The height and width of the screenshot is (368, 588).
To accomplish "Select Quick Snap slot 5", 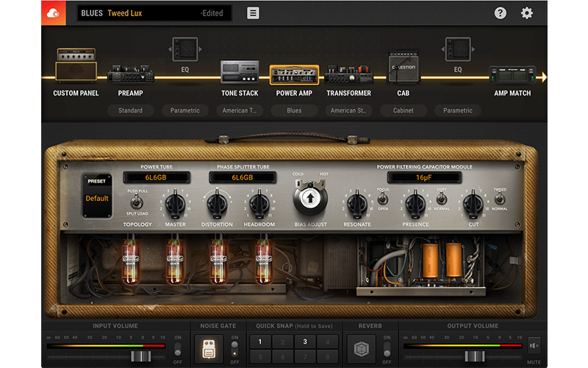I will [260, 356].
